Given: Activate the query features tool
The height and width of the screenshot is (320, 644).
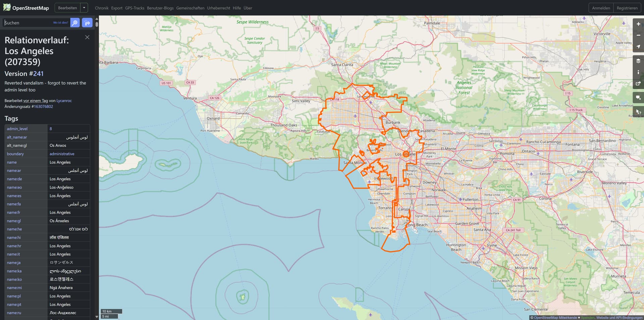Looking at the screenshot, I should tap(638, 112).
